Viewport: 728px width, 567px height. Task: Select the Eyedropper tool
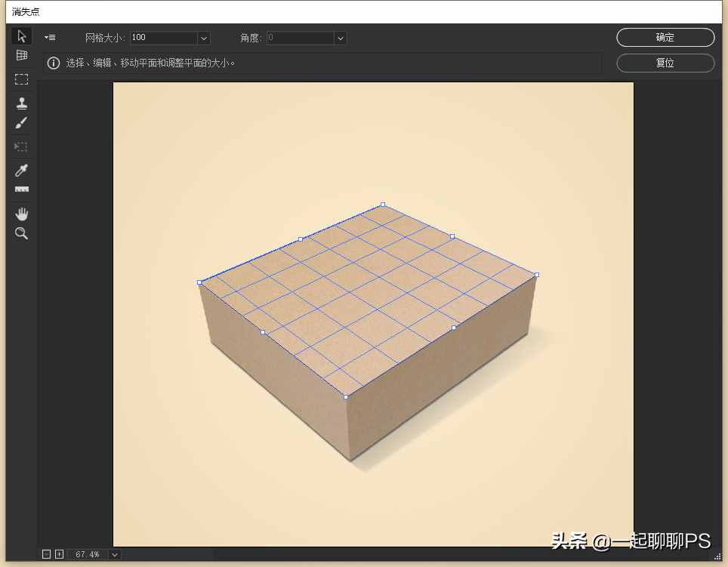coord(21,171)
